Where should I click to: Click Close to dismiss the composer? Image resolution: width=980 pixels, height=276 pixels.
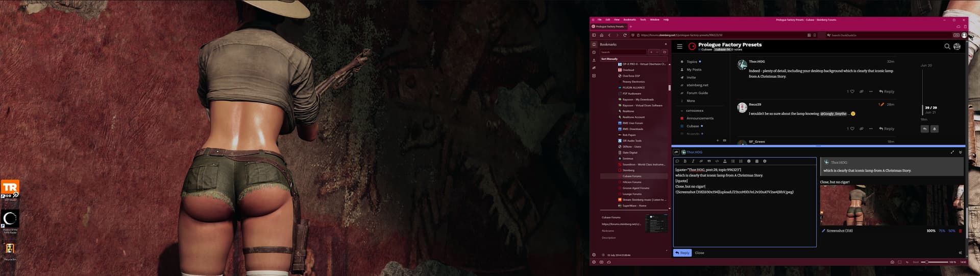[x=699, y=253]
